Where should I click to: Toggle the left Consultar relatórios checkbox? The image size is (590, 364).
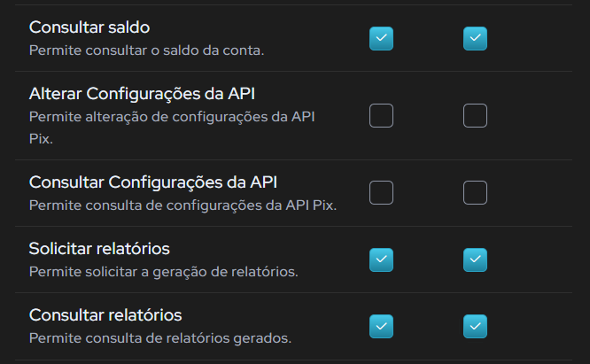point(381,327)
